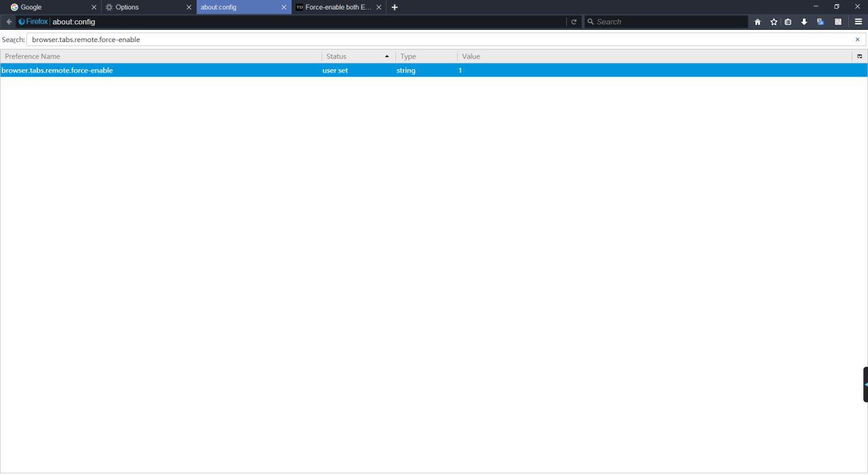Open the column picker icon in table header
Viewport: 868px width, 475px height.
860,56
